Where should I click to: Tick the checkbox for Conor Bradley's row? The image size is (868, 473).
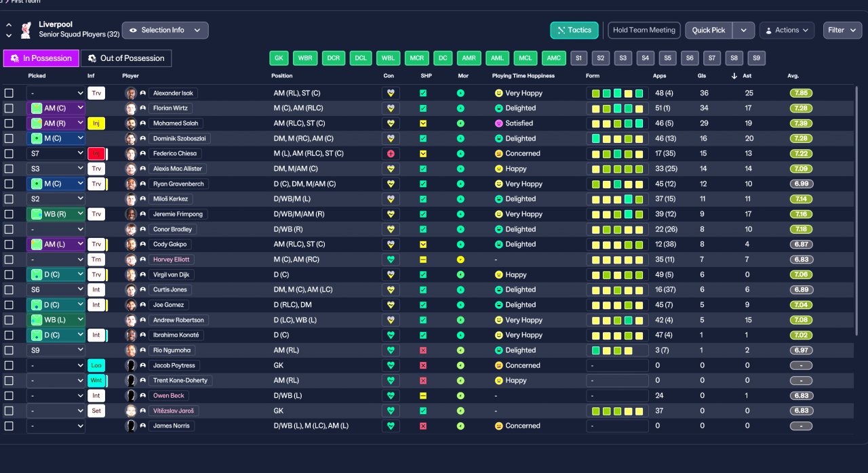point(9,229)
